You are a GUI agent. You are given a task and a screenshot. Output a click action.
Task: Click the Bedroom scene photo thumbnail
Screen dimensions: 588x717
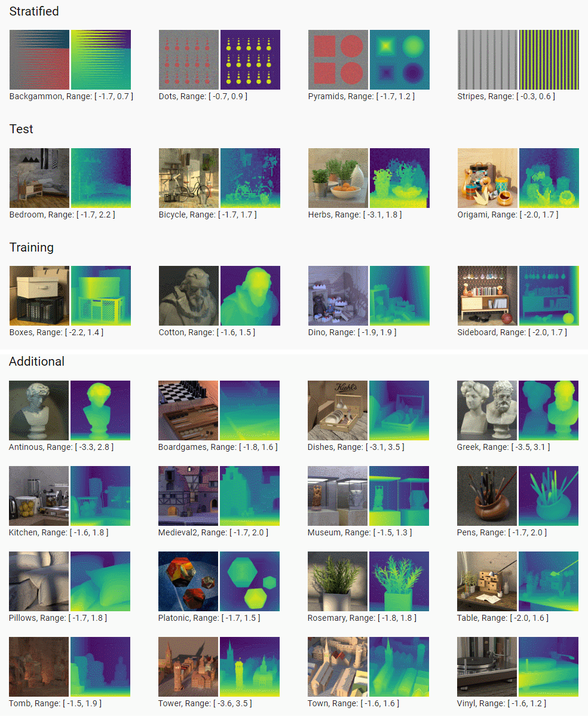click(x=39, y=178)
